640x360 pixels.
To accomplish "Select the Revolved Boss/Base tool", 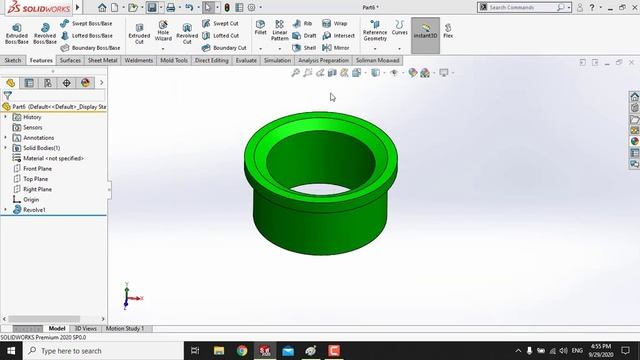I will click(45, 33).
